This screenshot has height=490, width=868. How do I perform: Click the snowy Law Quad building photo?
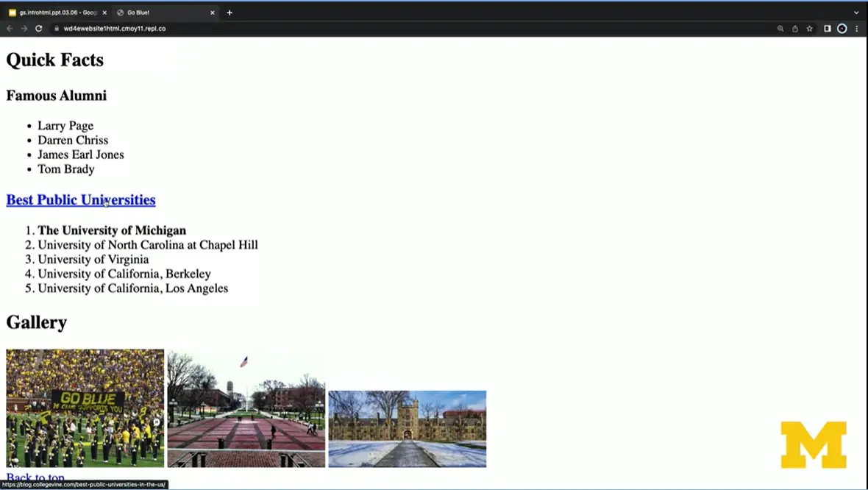[407, 428]
